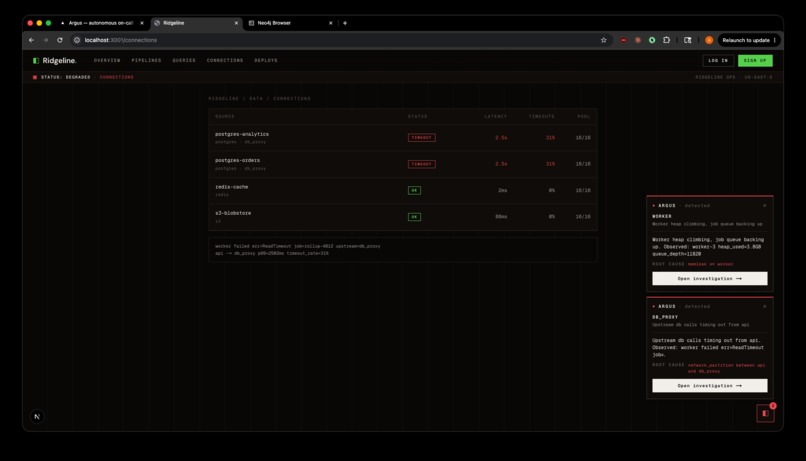
Task: Click the green Sign Up button
Action: tap(755, 61)
